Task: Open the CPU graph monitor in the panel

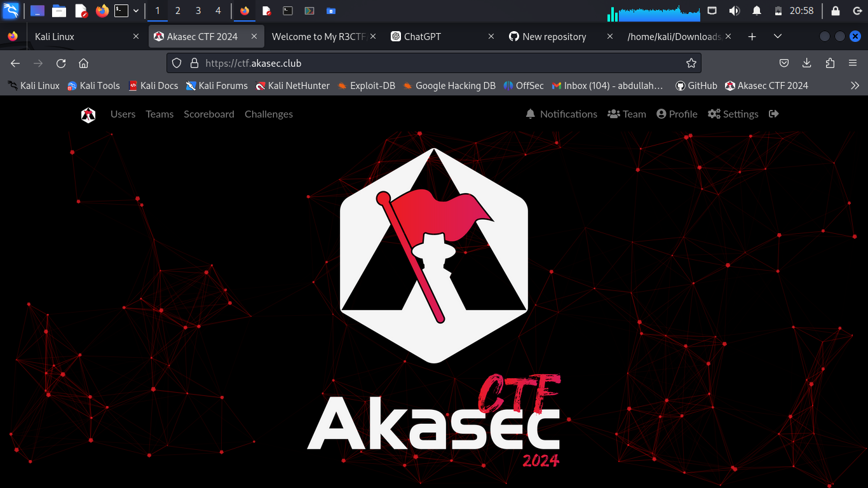Action: click(x=660, y=13)
